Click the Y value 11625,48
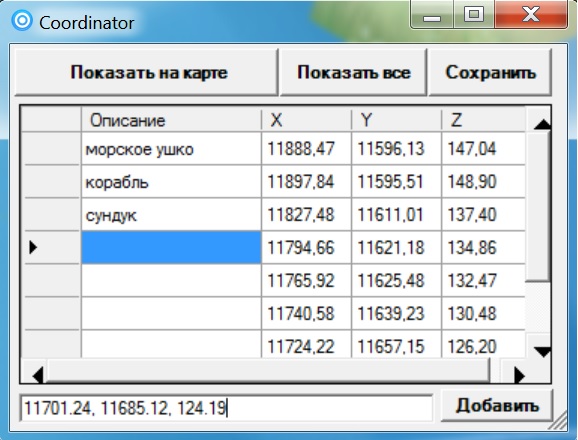Image resolution: width=578 pixels, height=440 pixels. (396, 280)
